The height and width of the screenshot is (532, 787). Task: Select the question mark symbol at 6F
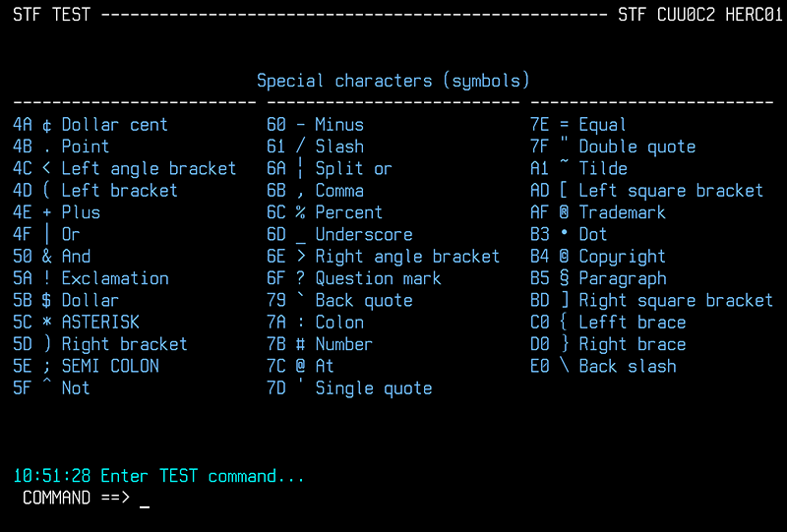click(301, 278)
